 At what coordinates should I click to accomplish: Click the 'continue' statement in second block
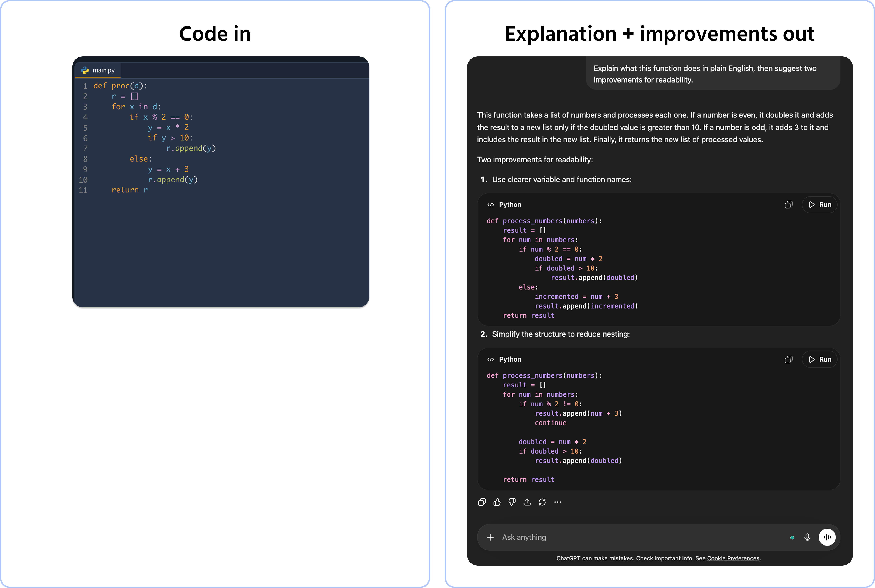(x=551, y=423)
